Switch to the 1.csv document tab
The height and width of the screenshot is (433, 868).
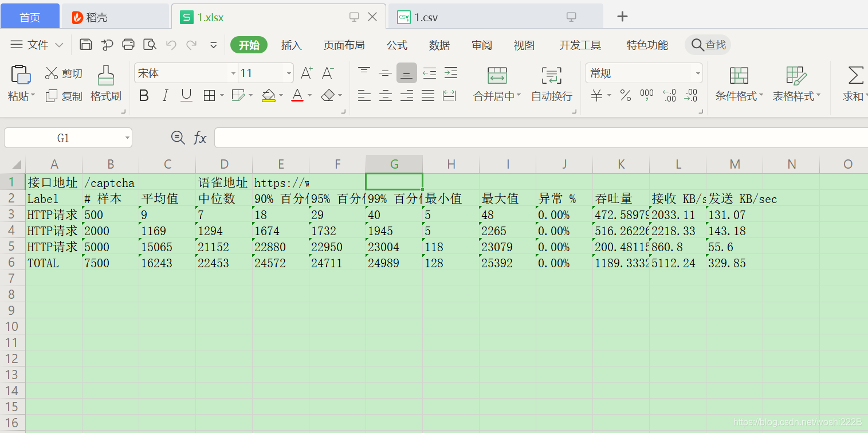coord(496,17)
